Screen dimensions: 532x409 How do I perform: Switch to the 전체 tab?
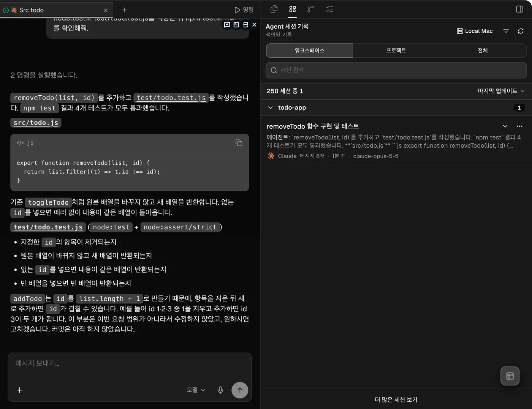[483, 51]
